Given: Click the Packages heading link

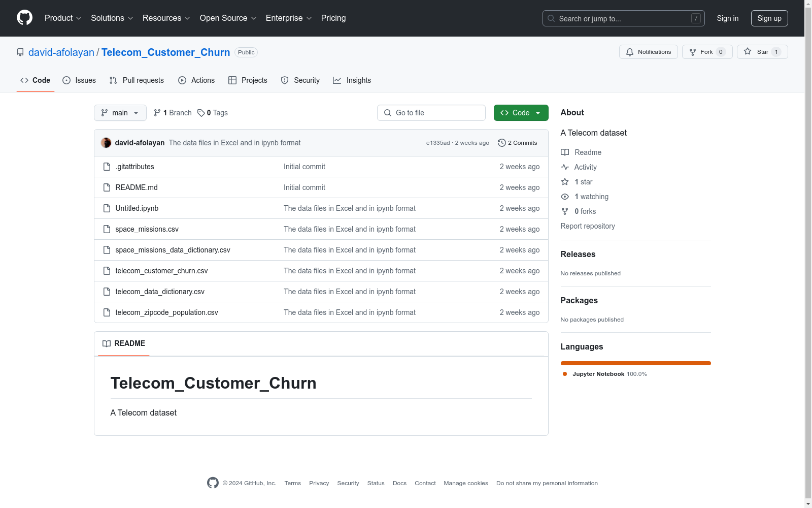Looking at the screenshot, I should (x=579, y=300).
